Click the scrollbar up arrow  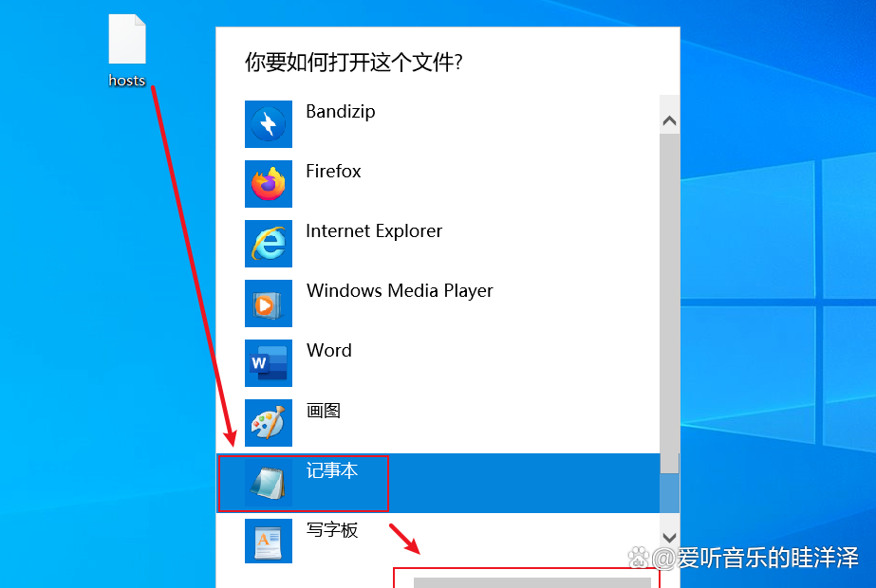(669, 120)
